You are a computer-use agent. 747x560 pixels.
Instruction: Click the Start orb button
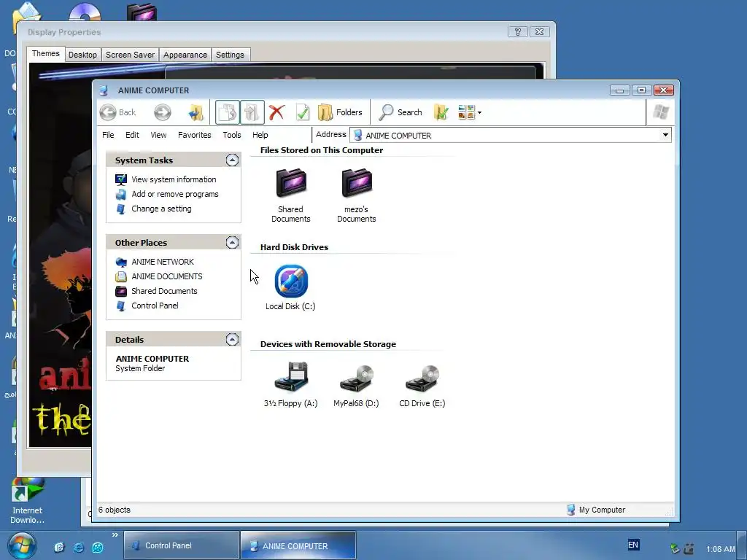(21, 545)
